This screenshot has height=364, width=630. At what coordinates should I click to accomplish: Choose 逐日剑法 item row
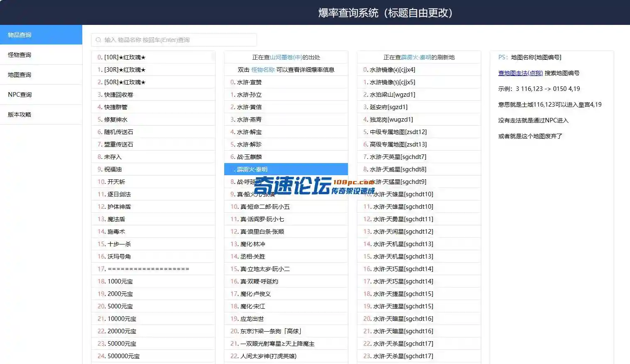153,194
